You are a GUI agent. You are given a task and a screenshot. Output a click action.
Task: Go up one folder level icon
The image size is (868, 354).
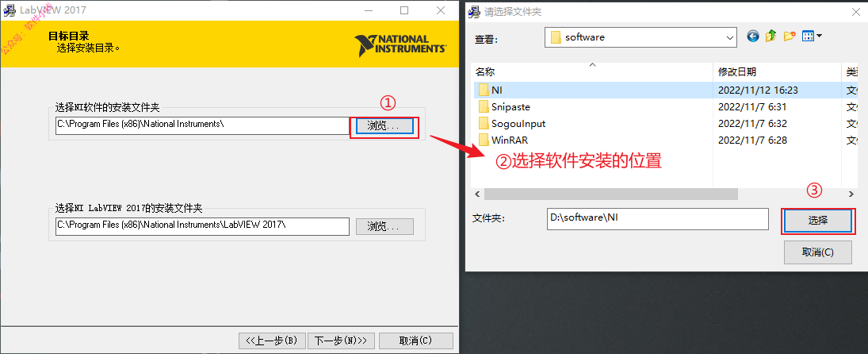pyautogui.click(x=771, y=37)
